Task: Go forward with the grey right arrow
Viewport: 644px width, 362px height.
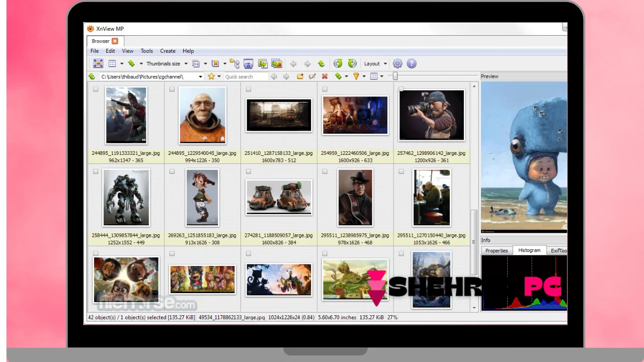Action: point(307,64)
